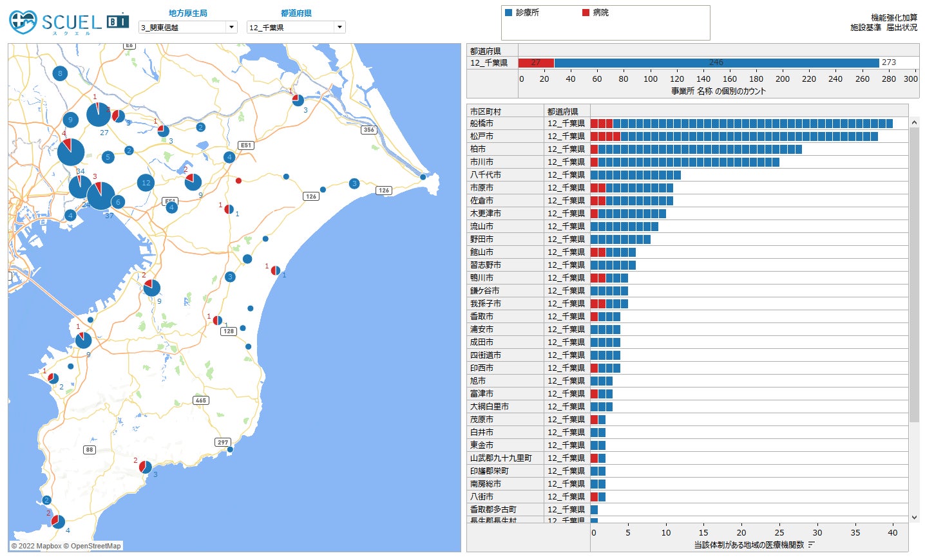The height and width of the screenshot is (560, 925).
Task: Click the map cluster bubble labeled 12
Action: pos(146,183)
